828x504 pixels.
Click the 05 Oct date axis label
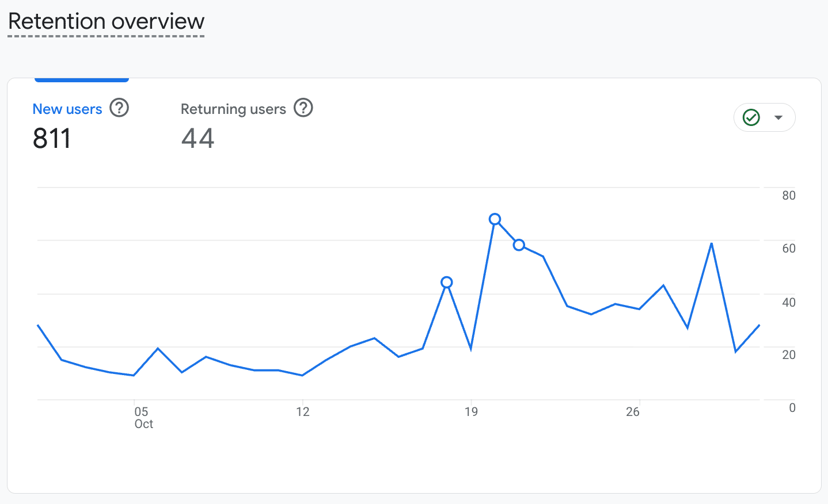pos(143,418)
